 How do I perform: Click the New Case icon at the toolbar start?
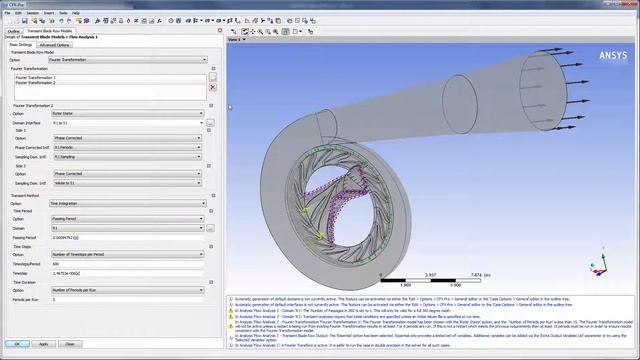pos(9,20)
